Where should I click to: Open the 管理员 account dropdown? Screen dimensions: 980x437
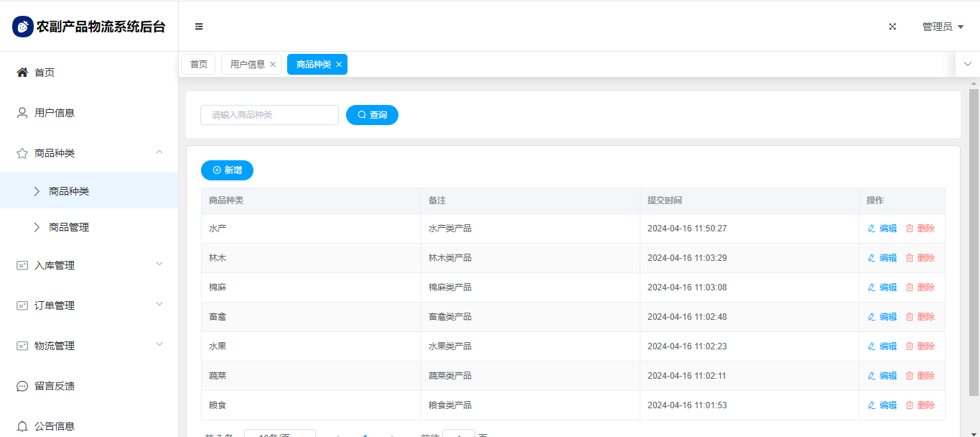[943, 27]
